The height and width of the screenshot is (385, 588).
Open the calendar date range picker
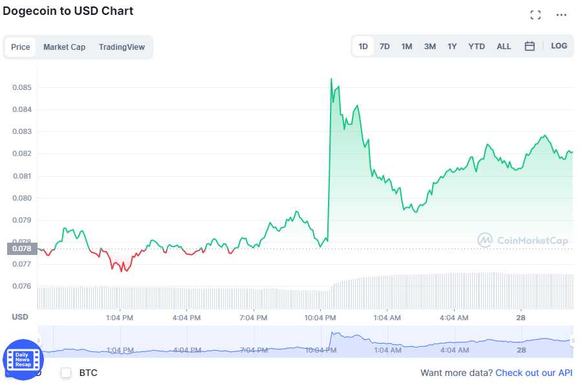529,46
